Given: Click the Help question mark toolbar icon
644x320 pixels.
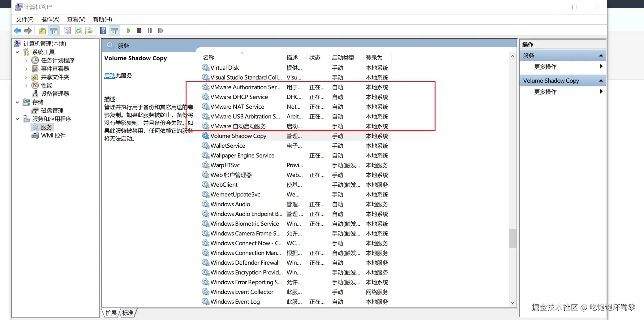Looking at the screenshot, I should pos(103,30).
